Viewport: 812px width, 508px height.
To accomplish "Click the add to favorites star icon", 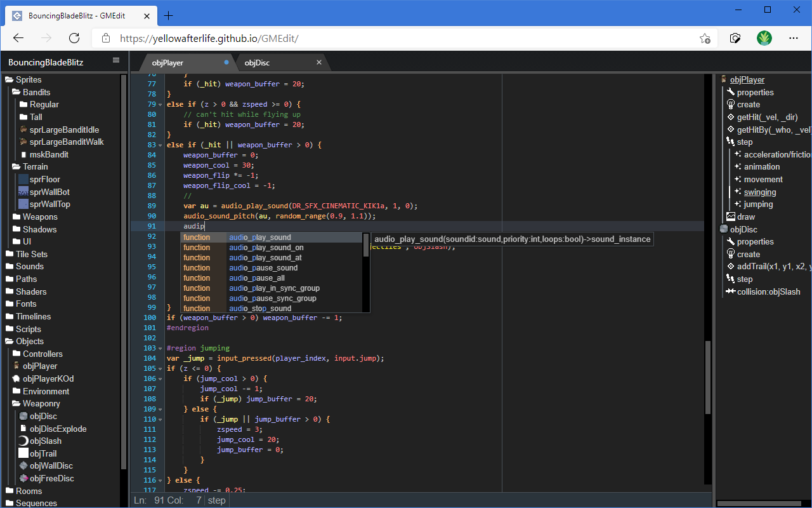I will tap(705, 38).
